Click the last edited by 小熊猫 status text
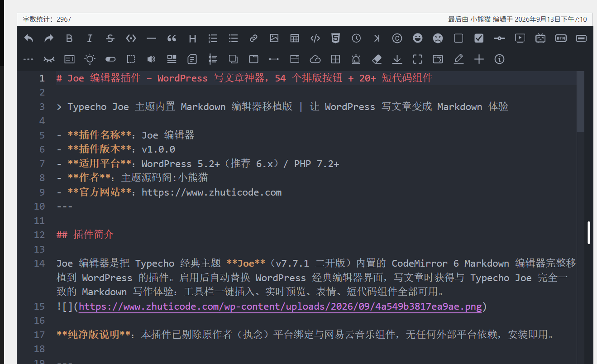This screenshot has height=364, width=597. [517, 19]
